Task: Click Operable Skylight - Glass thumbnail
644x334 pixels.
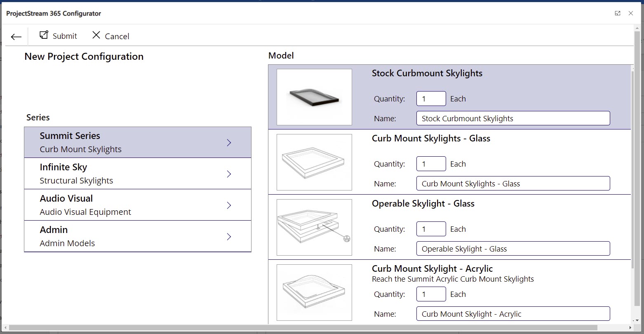Action: (x=314, y=228)
